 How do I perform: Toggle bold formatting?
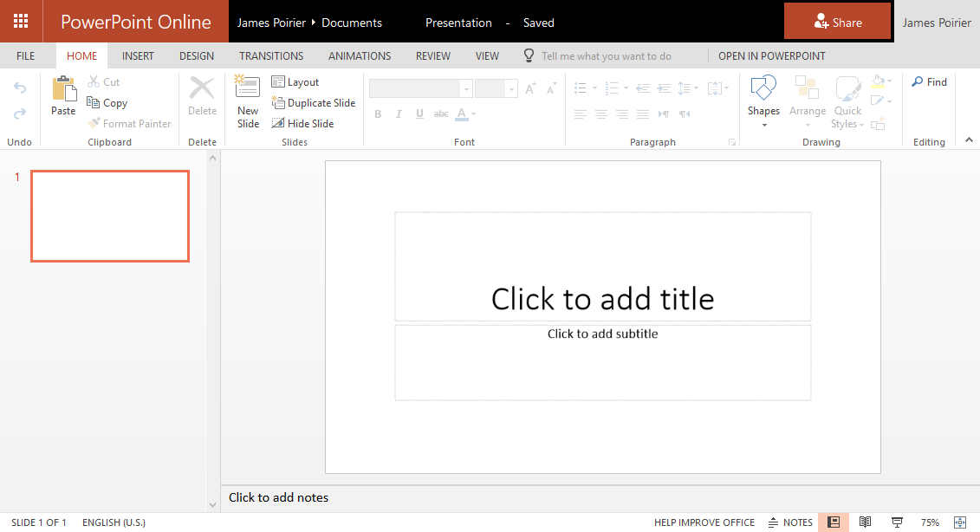(x=378, y=114)
